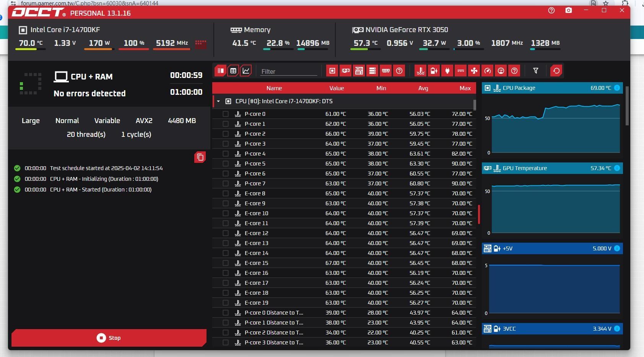This screenshot has width=644, height=357.
Task: Select the E-core 17 row name
Action: [257, 283]
